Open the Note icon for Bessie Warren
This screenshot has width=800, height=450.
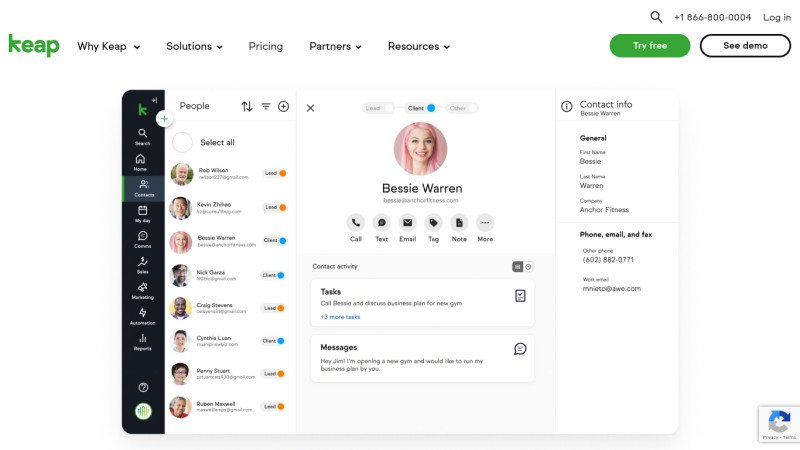[x=459, y=223]
